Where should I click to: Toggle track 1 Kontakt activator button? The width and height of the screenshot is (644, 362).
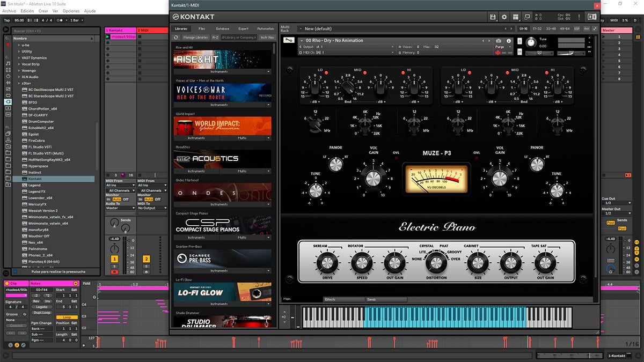[x=114, y=259]
